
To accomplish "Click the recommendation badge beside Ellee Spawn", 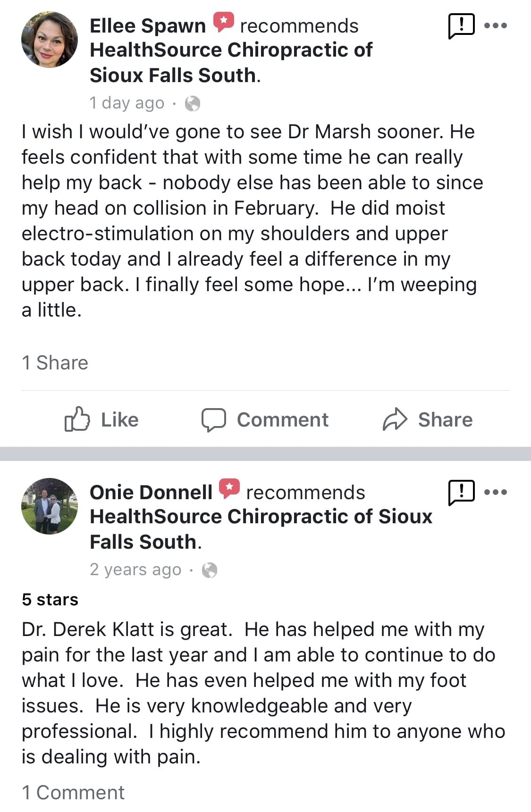I will [223, 22].
